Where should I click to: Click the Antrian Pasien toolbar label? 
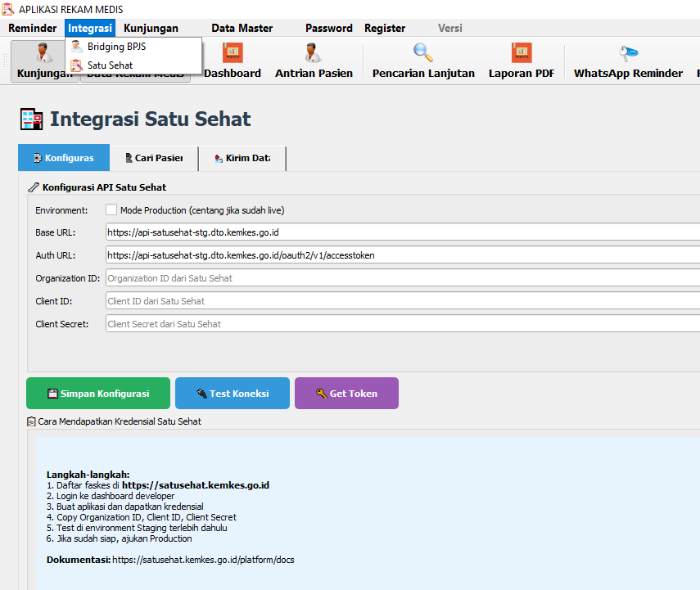pyautogui.click(x=314, y=73)
